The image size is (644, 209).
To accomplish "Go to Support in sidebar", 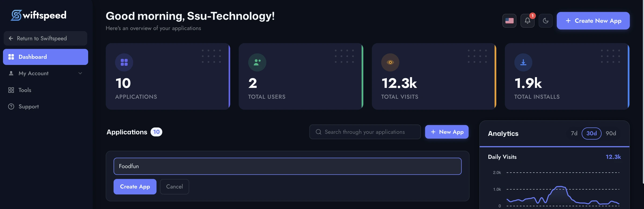I will tap(28, 107).
